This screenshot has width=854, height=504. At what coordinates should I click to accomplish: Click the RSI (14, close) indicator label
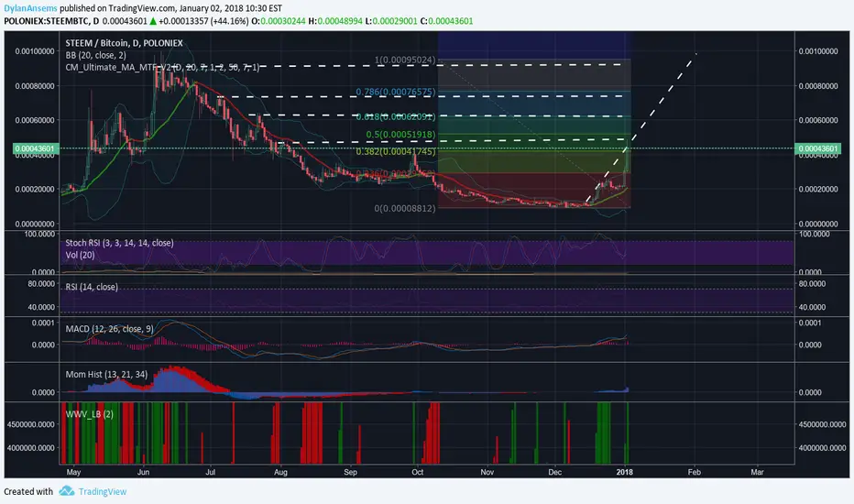pyautogui.click(x=92, y=287)
